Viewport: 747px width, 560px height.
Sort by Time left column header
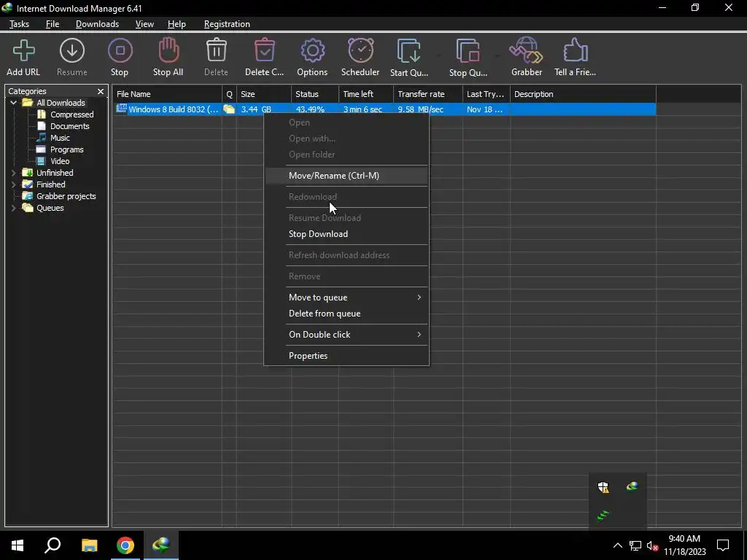[366, 94]
